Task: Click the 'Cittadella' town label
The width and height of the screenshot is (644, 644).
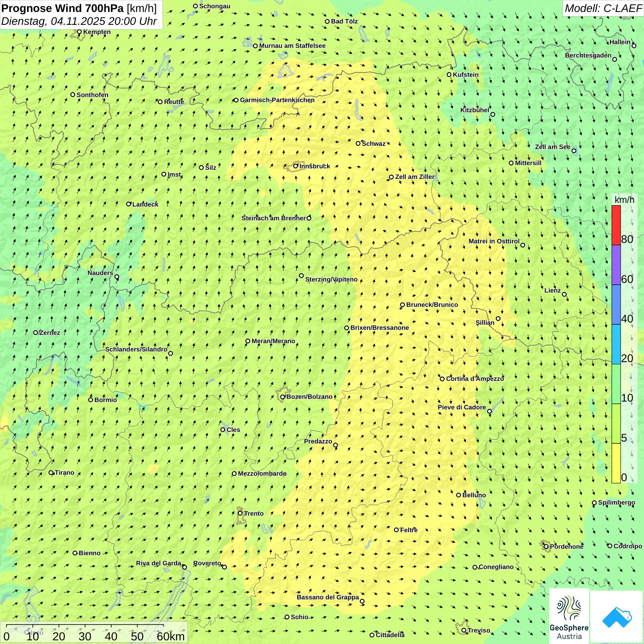Action: pos(390,635)
